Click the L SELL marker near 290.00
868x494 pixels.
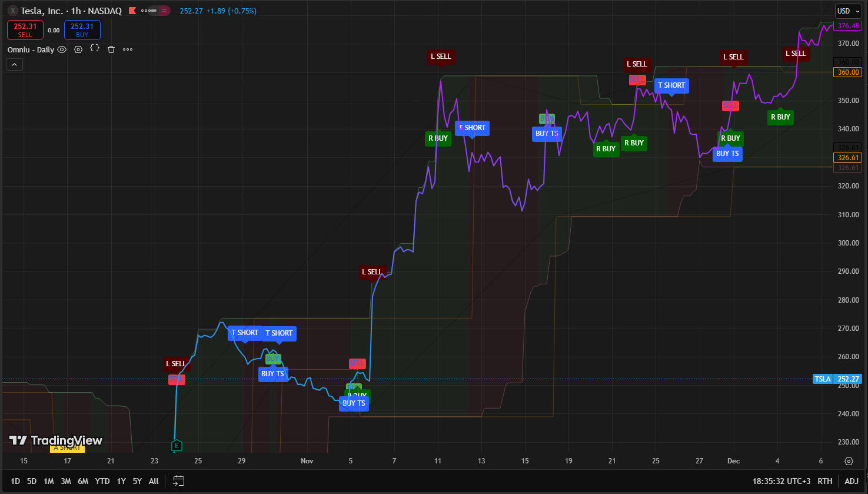click(x=373, y=272)
